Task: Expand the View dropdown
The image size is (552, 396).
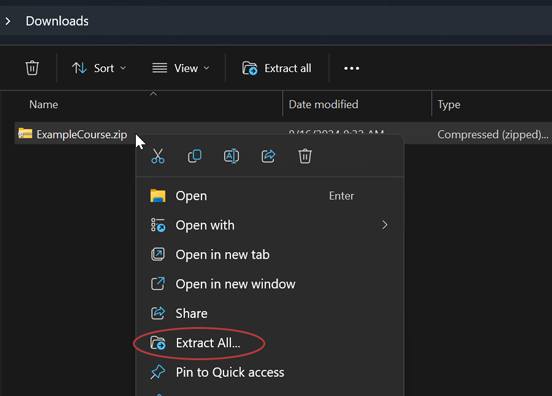Action: coord(181,68)
